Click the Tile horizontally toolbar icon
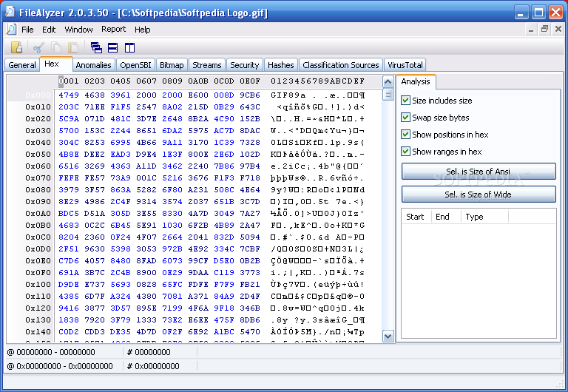 pyautogui.click(x=113, y=47)
